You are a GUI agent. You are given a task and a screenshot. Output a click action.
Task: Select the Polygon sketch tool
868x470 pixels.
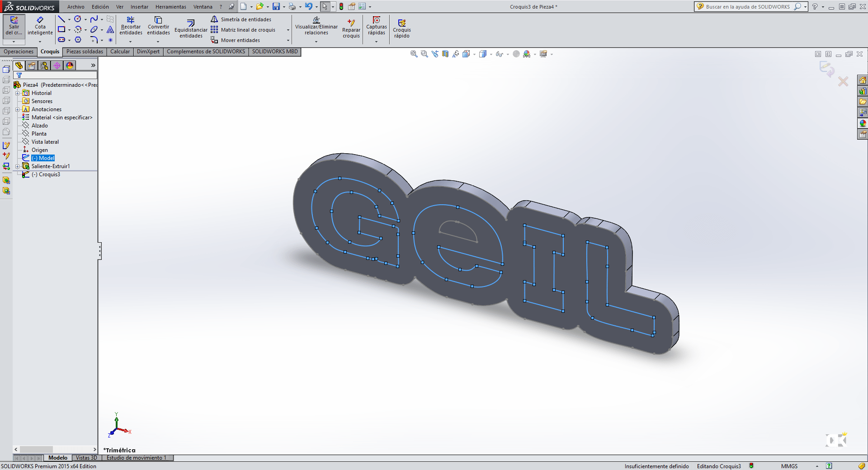click(78, 40)
